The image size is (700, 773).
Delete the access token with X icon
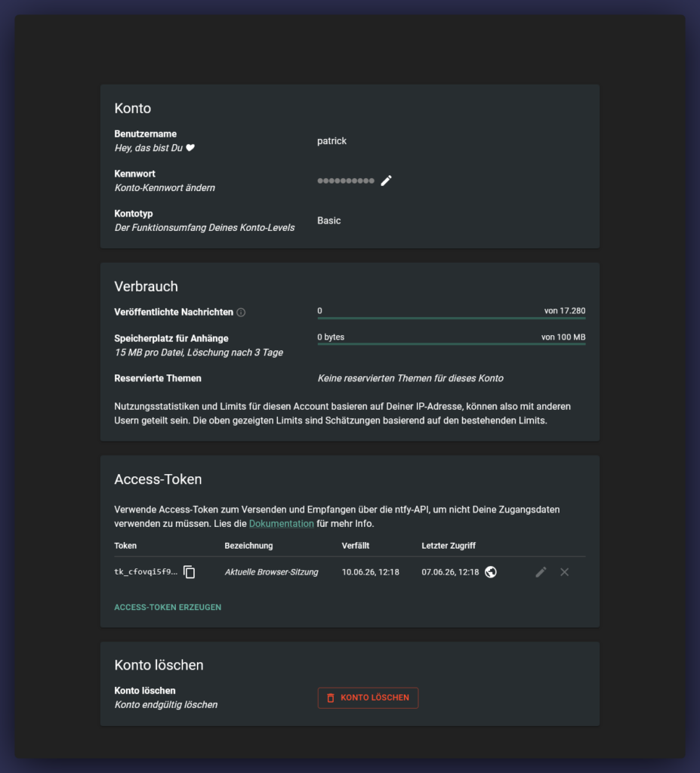point(564,572)
